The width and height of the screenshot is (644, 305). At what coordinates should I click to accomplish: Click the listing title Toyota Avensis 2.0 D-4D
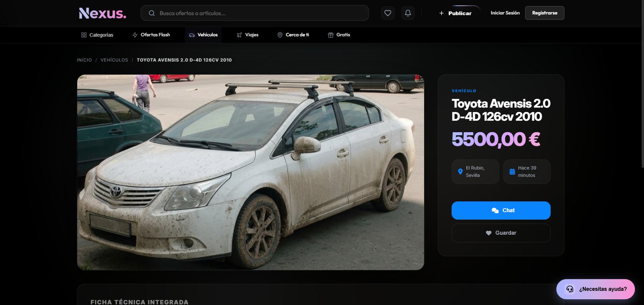(501, 110)
